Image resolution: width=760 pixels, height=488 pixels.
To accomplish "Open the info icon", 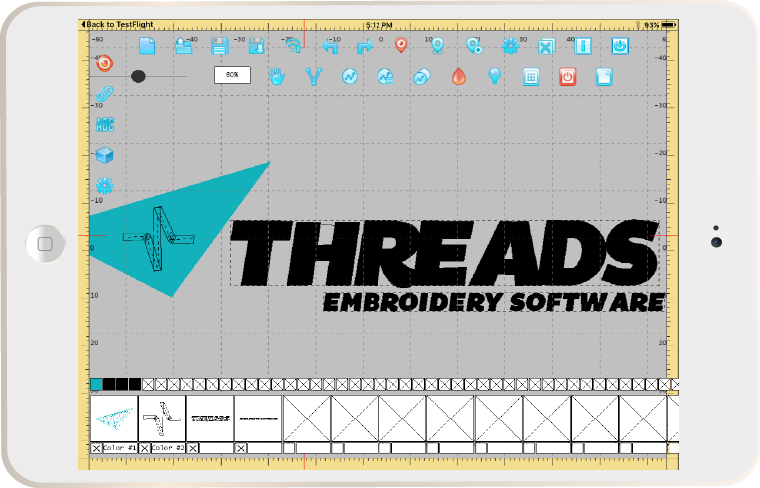I will click(583, 46).
